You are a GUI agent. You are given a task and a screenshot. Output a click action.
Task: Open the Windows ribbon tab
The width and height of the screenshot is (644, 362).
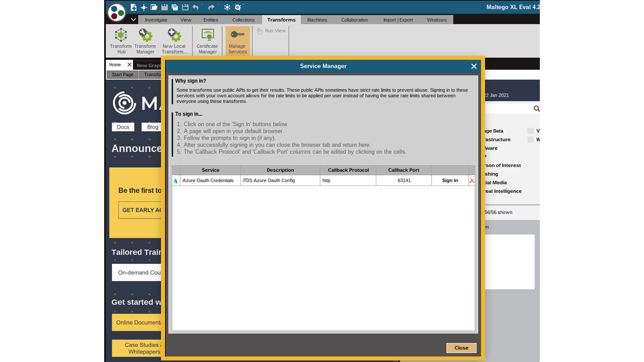437,20
